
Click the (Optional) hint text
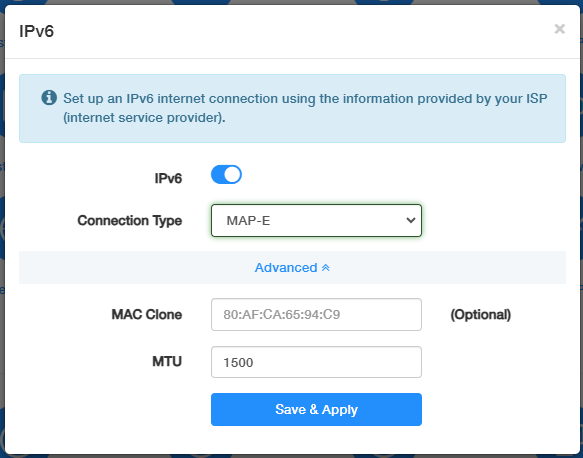[481, 315]
